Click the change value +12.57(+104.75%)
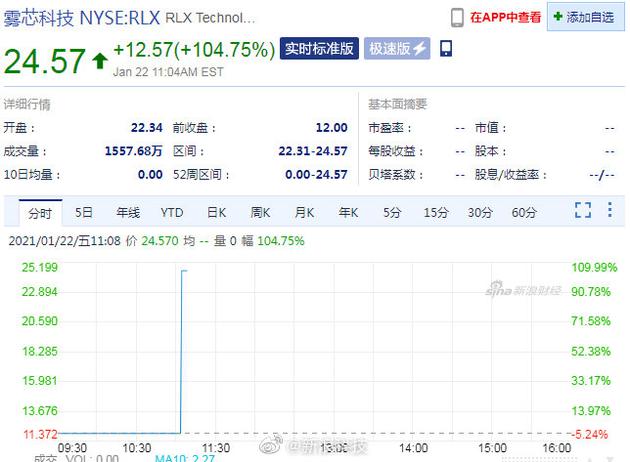The height and width of the screenshot is (462, 630). [194, 50]
